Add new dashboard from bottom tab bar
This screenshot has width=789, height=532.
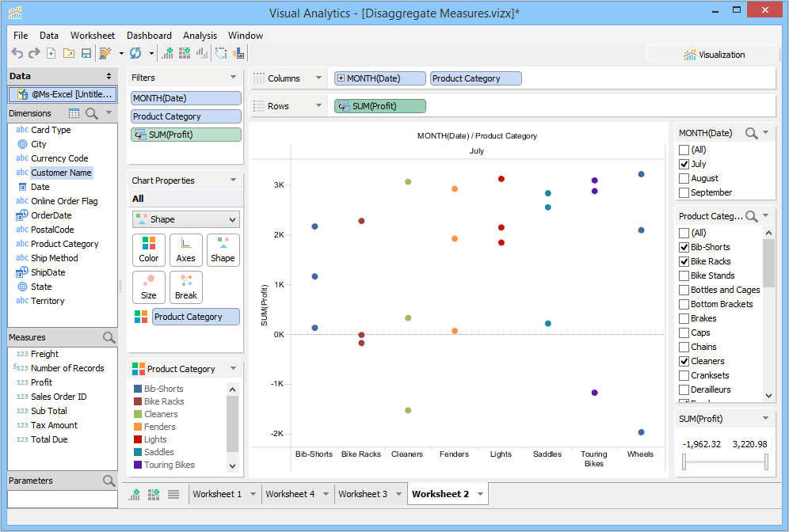tap(154, 494)
